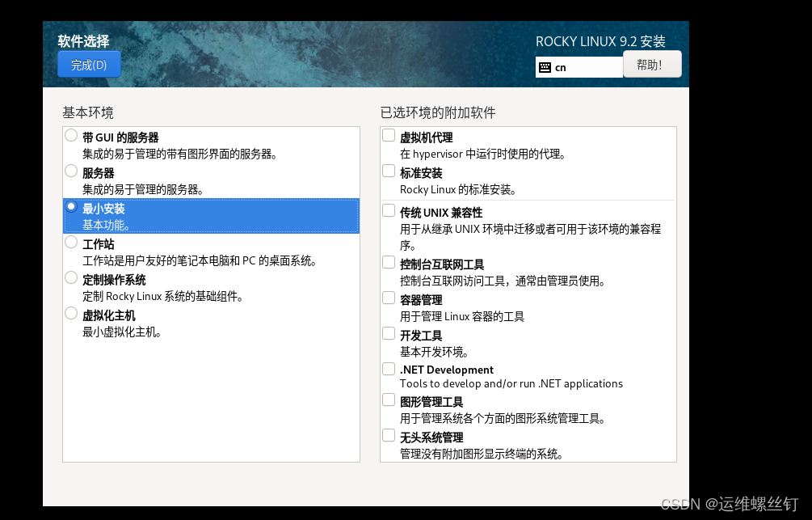Click the text Rocky Linux 的标准安装。
The height and width of the screenshot is (520, 812).
tap(458, 190)
